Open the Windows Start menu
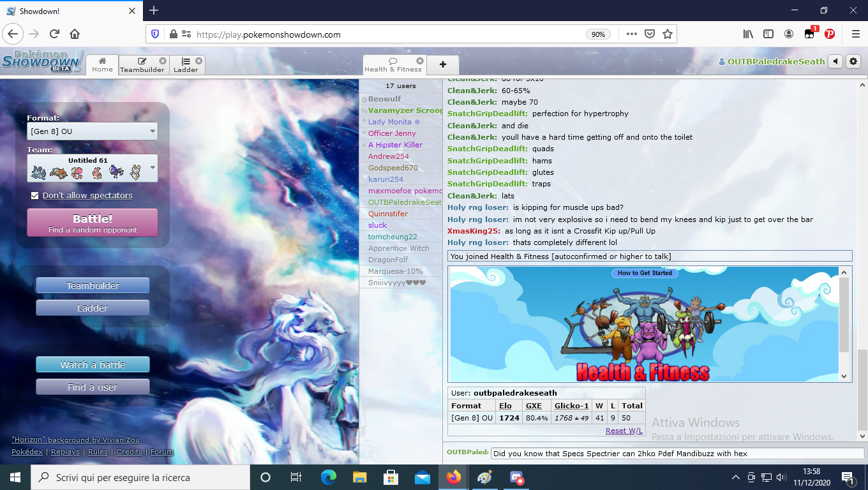 coord(15,477)
